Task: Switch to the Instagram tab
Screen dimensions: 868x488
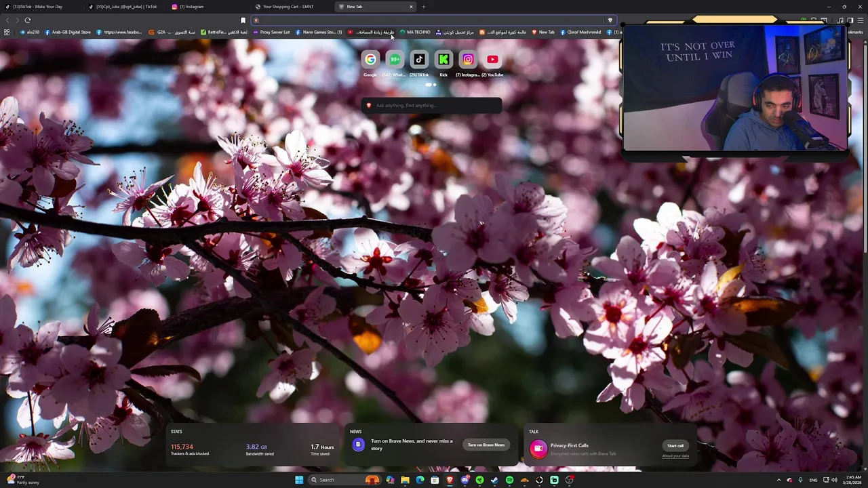Action: pos(209,7)
